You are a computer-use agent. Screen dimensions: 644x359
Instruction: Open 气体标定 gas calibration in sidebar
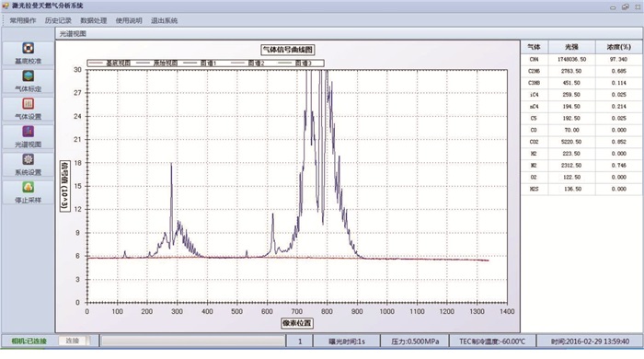pyautogui.click(x=28, y=81)
